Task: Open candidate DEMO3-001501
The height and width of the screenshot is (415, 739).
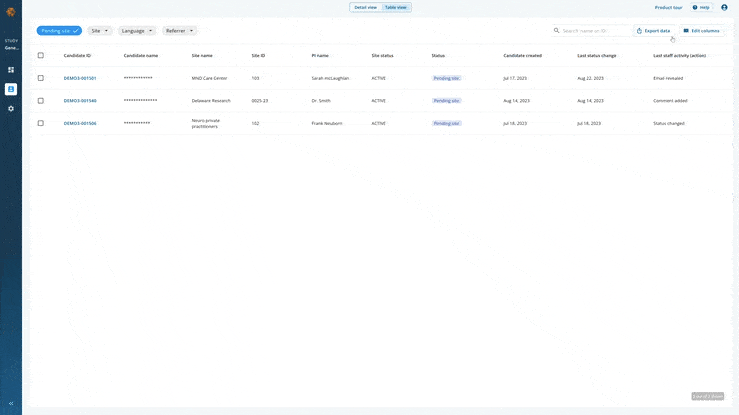Action: tap(80, 78)
